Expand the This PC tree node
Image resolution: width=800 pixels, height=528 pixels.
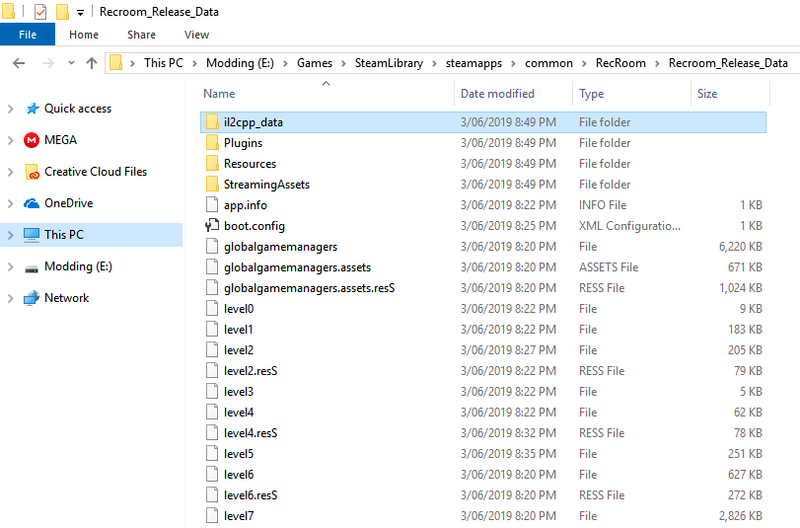10,235
